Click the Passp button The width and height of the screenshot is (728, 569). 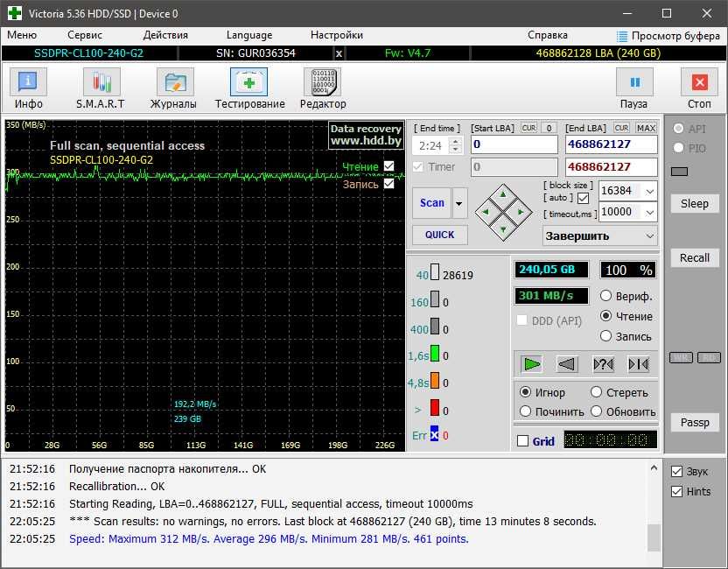[x=695, y=422]
